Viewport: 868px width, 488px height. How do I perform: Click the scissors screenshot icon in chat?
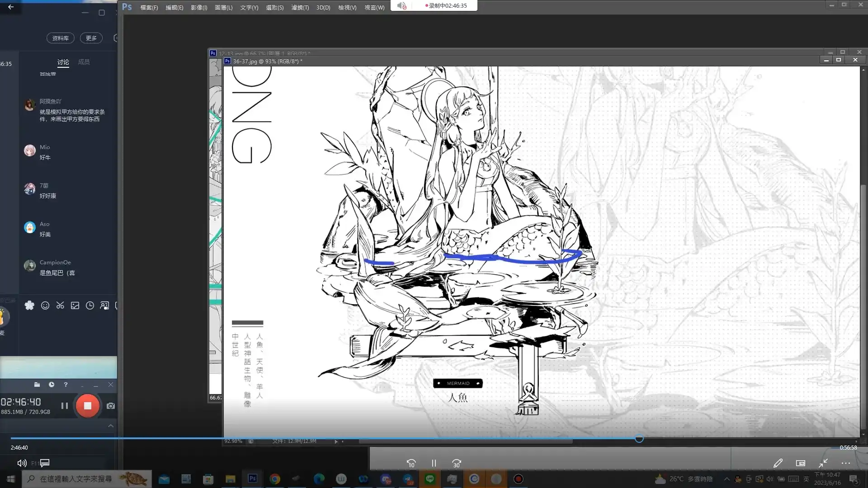point(60,305)
